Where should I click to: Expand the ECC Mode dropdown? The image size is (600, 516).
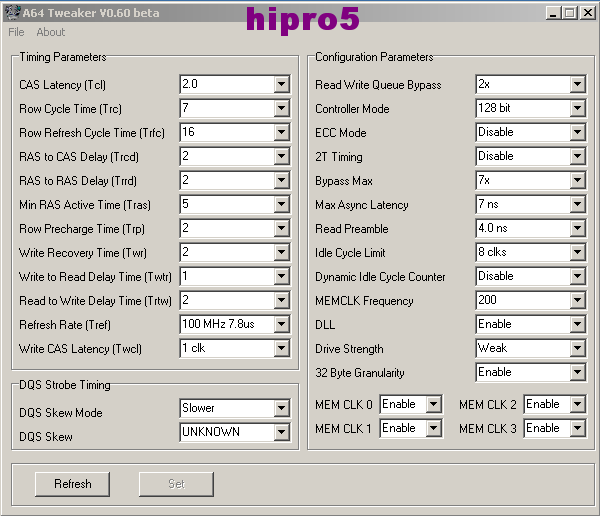(x=577, y=132)
